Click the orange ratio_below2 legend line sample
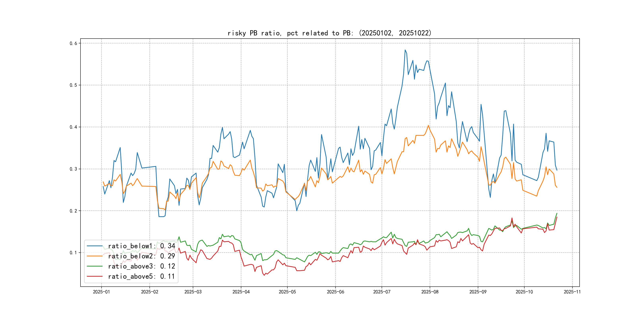The image size is (644, 322). [x=94, y=256]
